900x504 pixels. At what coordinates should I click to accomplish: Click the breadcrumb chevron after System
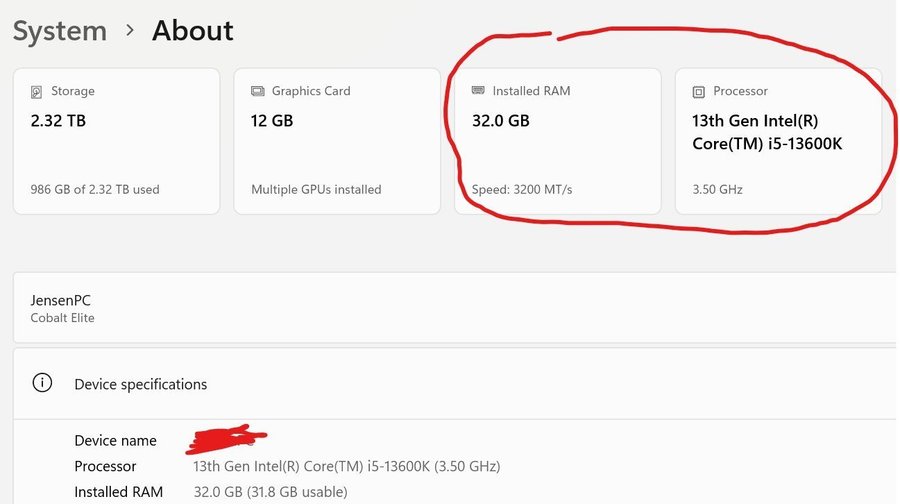(x=130, y=30)
